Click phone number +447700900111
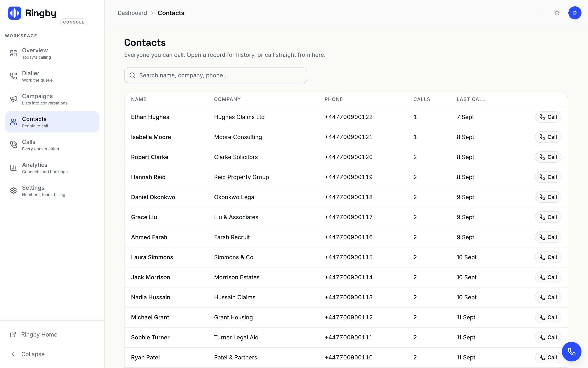This screenshot has width=588, height=368. [x=349, y=337]
